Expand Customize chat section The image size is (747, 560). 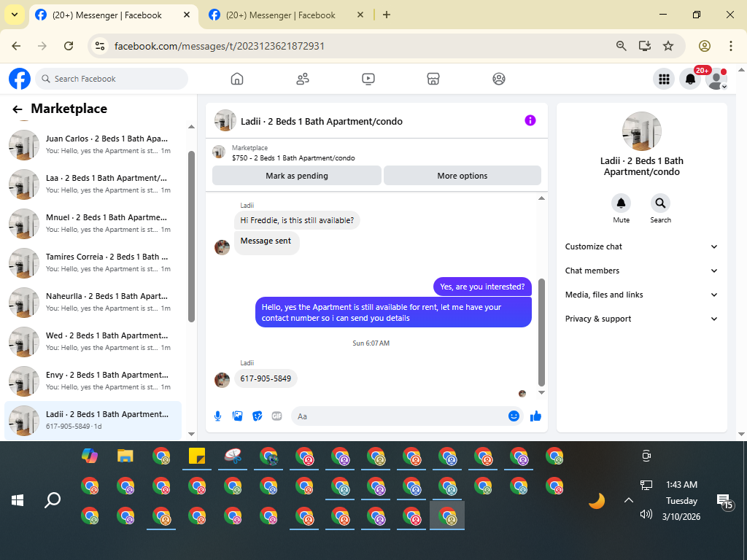point(641,246)
